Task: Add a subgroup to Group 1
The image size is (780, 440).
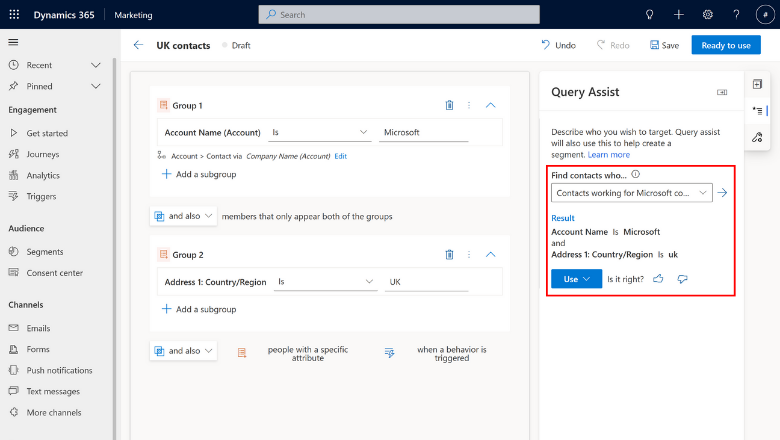Action: (198, 174)
